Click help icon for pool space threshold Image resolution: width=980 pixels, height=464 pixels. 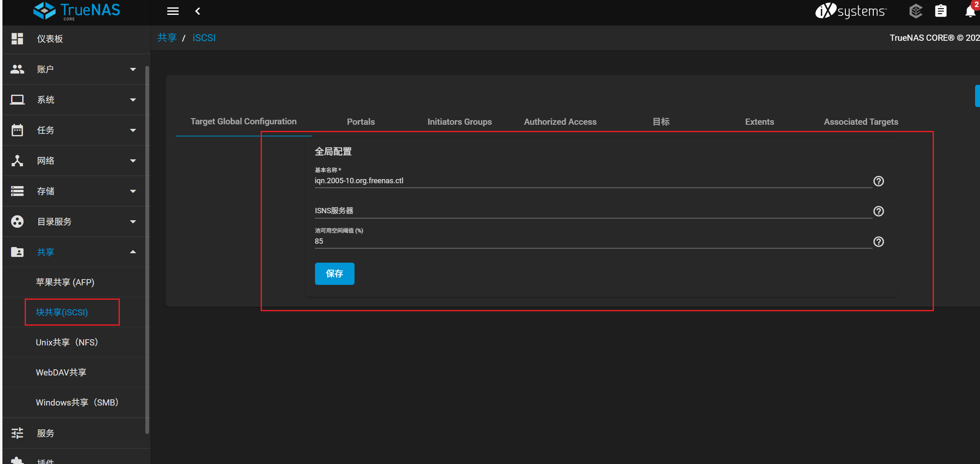[x=878, y=242]
